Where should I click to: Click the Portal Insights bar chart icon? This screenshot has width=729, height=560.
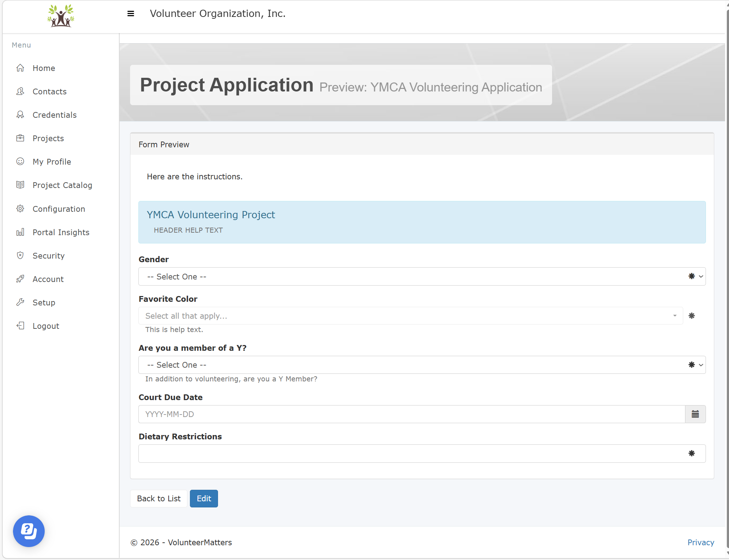click(20, 232)
